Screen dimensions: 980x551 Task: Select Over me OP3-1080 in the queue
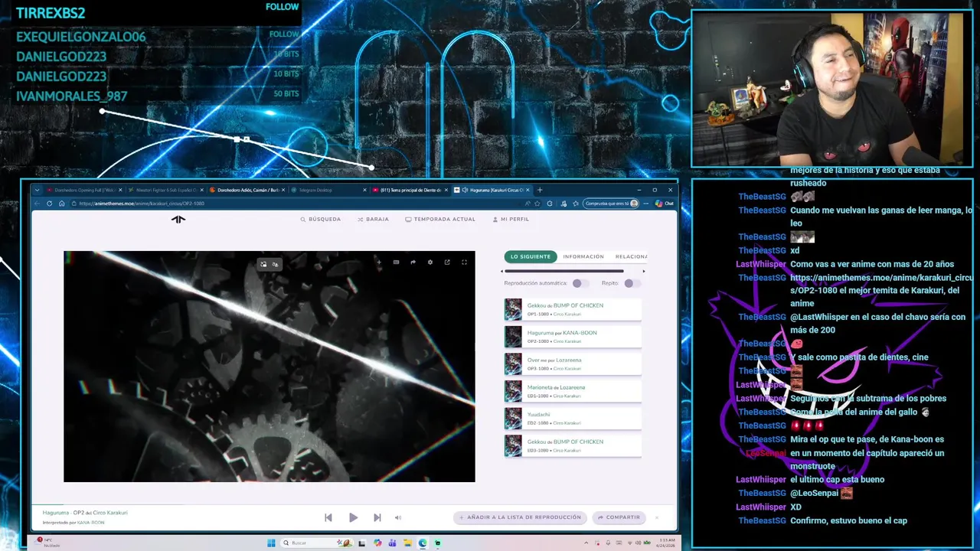(x=573, y=364)
